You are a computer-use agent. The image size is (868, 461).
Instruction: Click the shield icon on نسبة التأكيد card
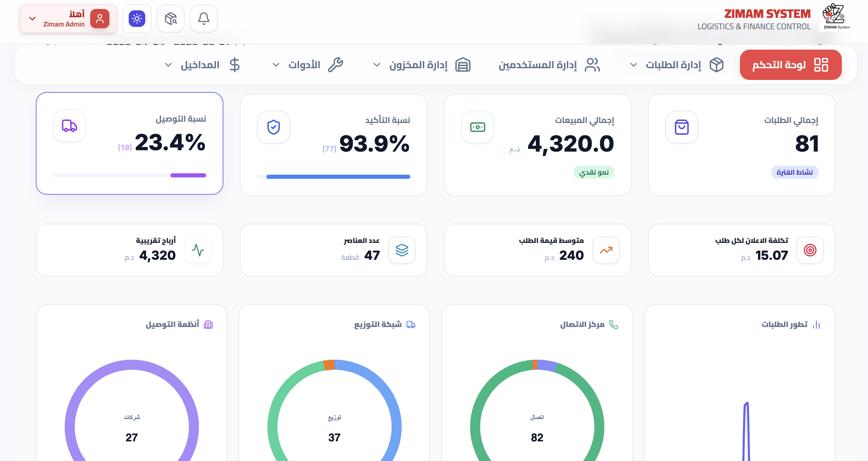pyautogui.click(x=273, y=127)
